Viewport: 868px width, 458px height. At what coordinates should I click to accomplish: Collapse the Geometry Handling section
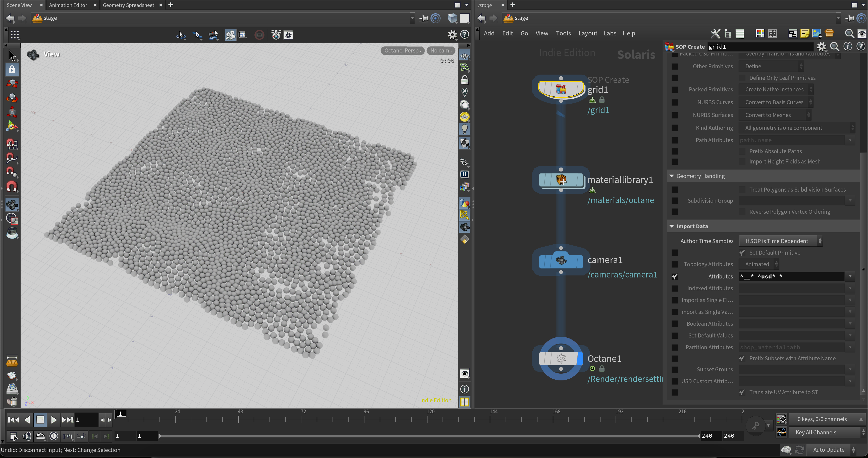(672, 176)
